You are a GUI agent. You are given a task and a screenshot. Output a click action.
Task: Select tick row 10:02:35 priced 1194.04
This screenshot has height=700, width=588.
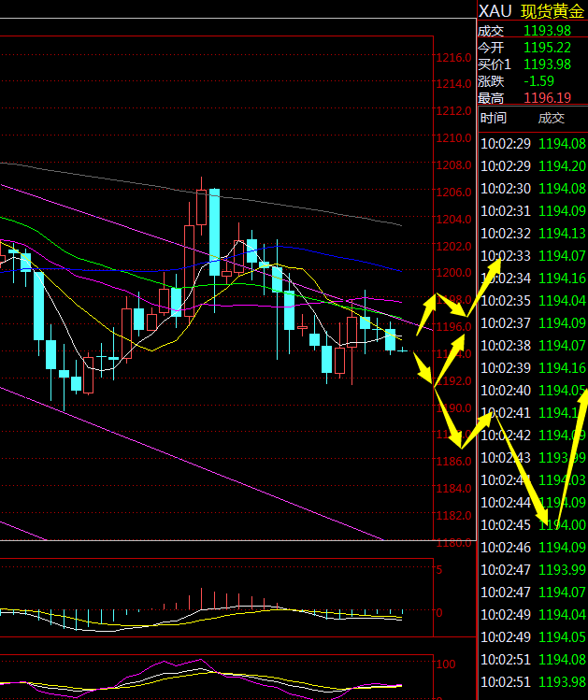pos(533,301)
